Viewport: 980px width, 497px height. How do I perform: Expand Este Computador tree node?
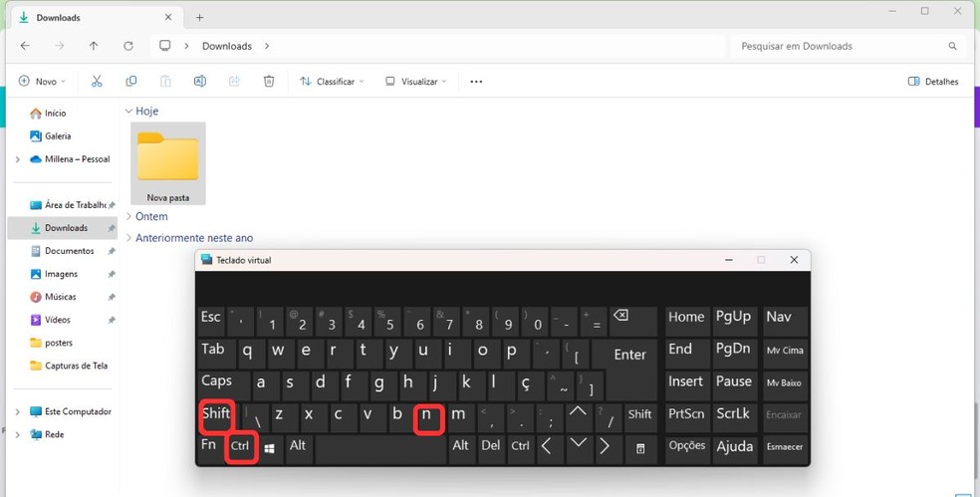[x=18, y=412]
